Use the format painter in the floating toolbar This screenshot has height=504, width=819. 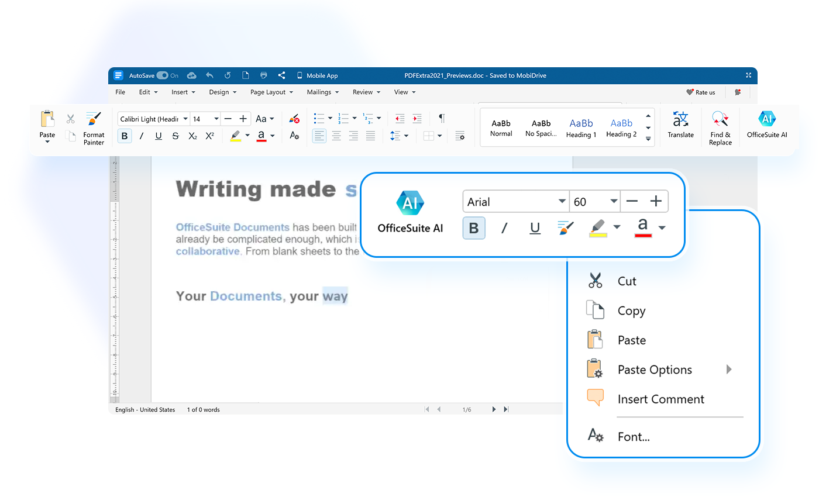(566, 228)
